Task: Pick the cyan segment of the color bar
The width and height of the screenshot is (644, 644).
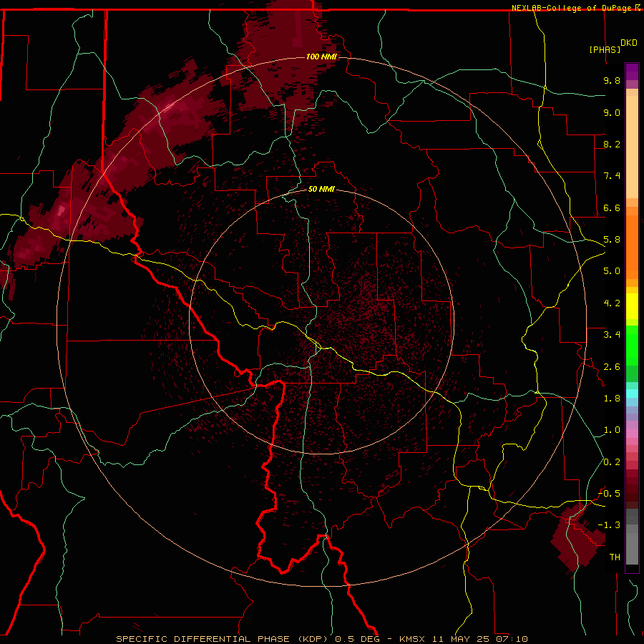Action: point(632,394)
